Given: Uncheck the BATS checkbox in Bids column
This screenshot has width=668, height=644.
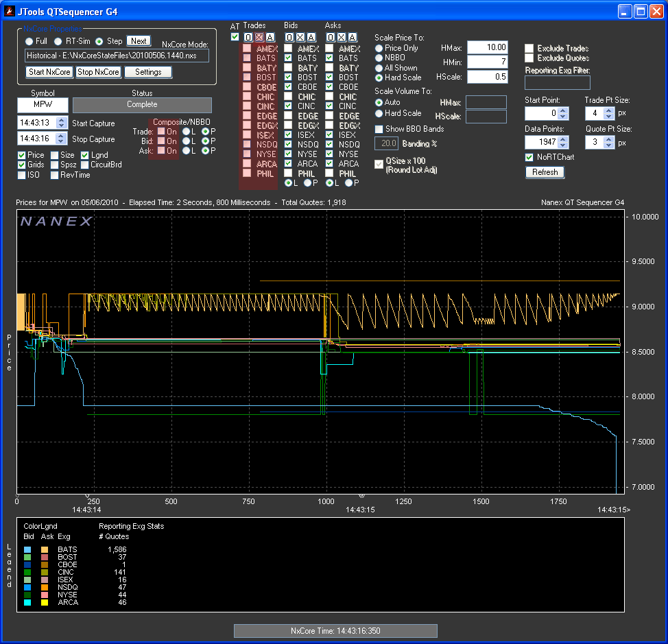Looking at the screenshot, I should pyautogui.click(x=289, y=59).
